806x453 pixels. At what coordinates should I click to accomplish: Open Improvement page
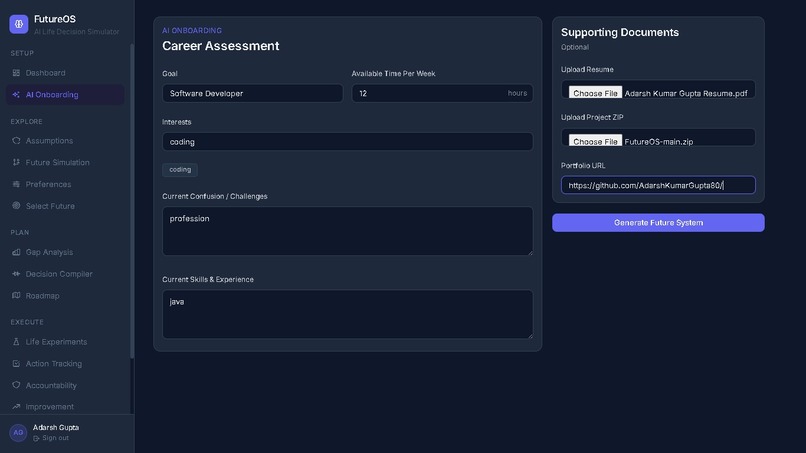[x=65, y=406]
